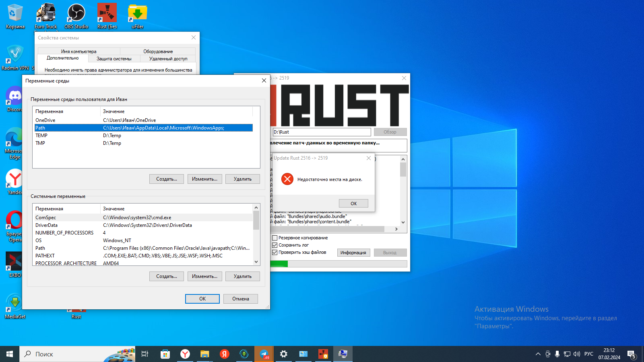Open the notification center icon
The height and width of the screenshot is (362, 644).
632,354
